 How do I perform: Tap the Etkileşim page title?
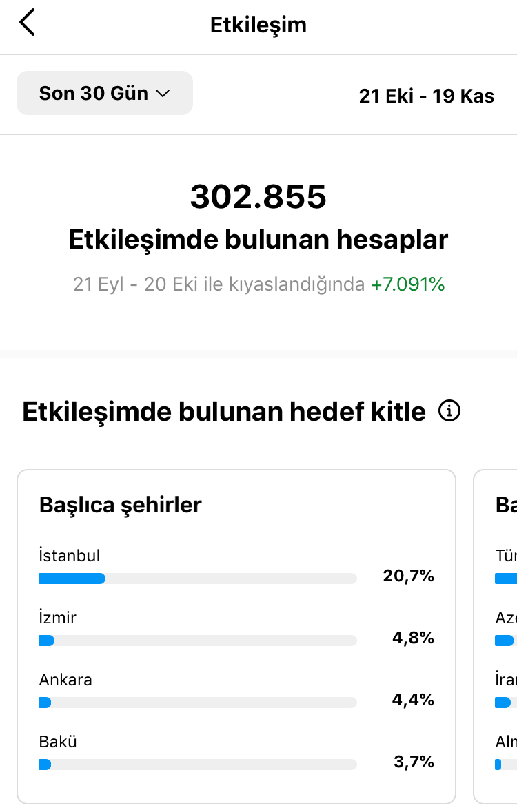[258, 25]
